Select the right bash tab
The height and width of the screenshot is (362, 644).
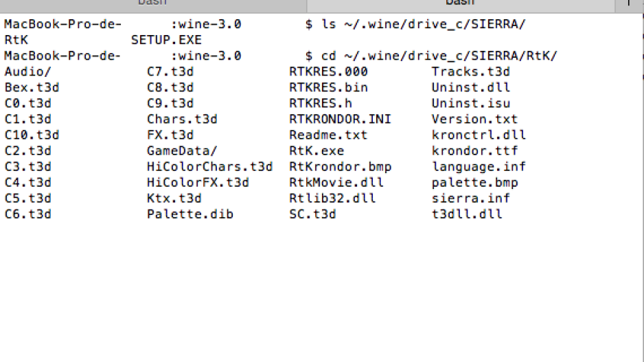461,3
